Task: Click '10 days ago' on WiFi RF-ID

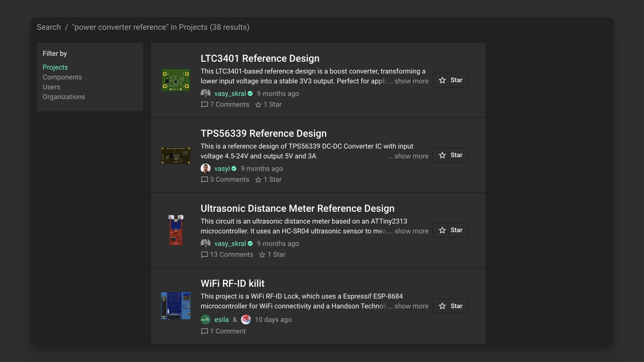Action: coord(273,319)
